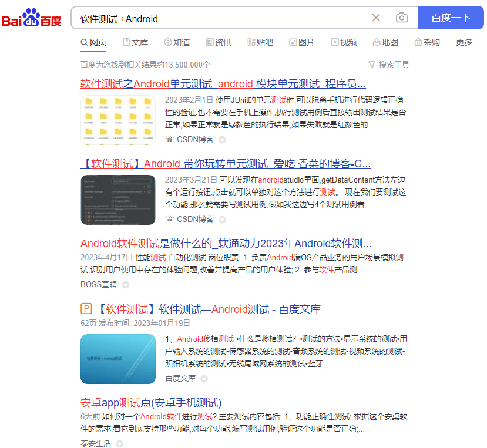
Task: Switch to the 知道 tab
Action: click(177, 42)
